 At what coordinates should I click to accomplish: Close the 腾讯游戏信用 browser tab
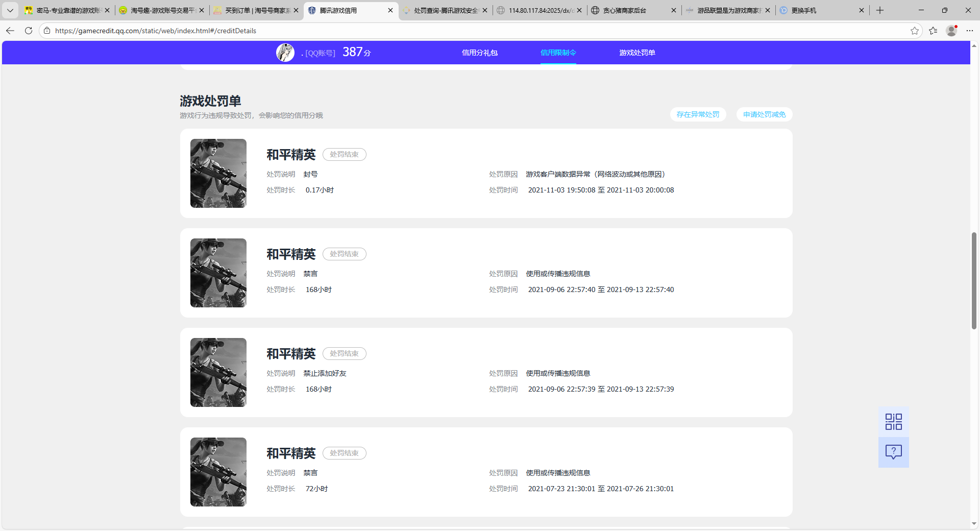coord(390,10)
